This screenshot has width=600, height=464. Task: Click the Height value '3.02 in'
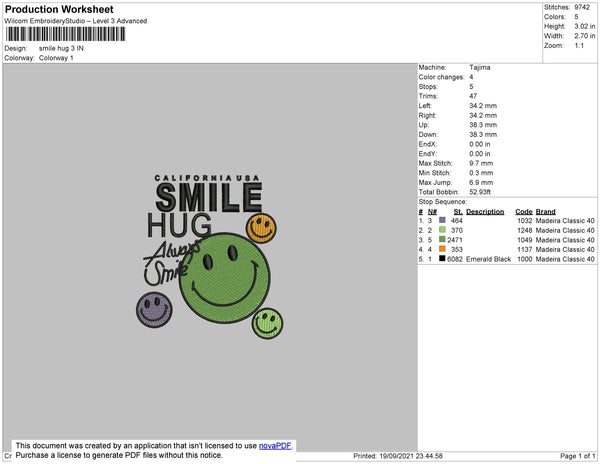coord(585,26)
